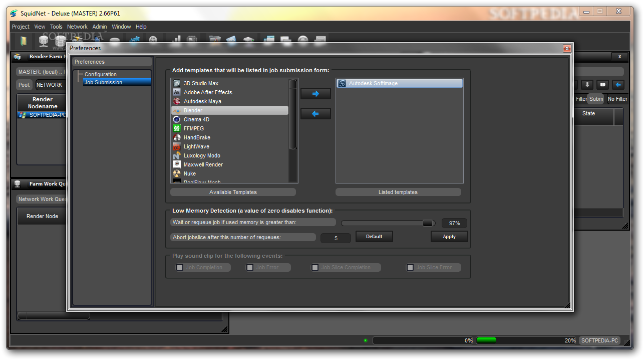Viewport: 644px width, 360px height.
Task: Click the HandBrake template icon
Action: 176,137
